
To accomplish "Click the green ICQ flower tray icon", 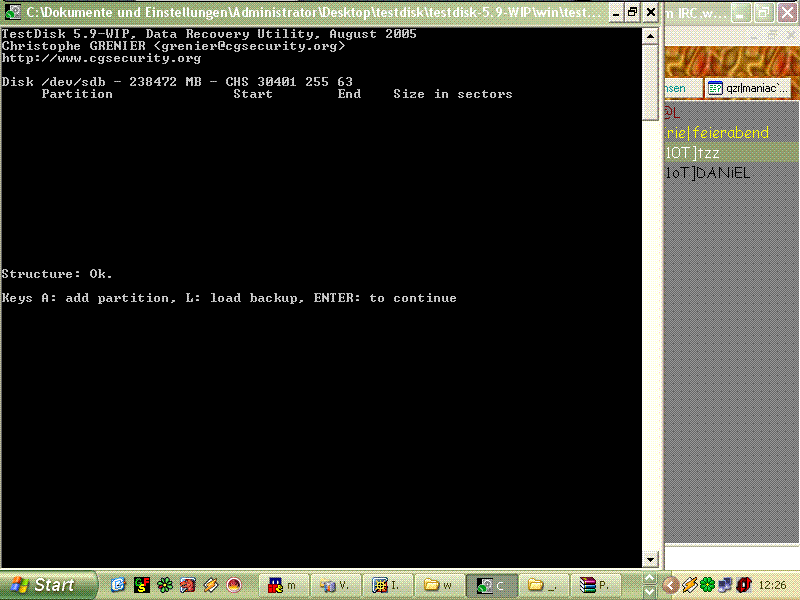I will (x=708, y=585).
